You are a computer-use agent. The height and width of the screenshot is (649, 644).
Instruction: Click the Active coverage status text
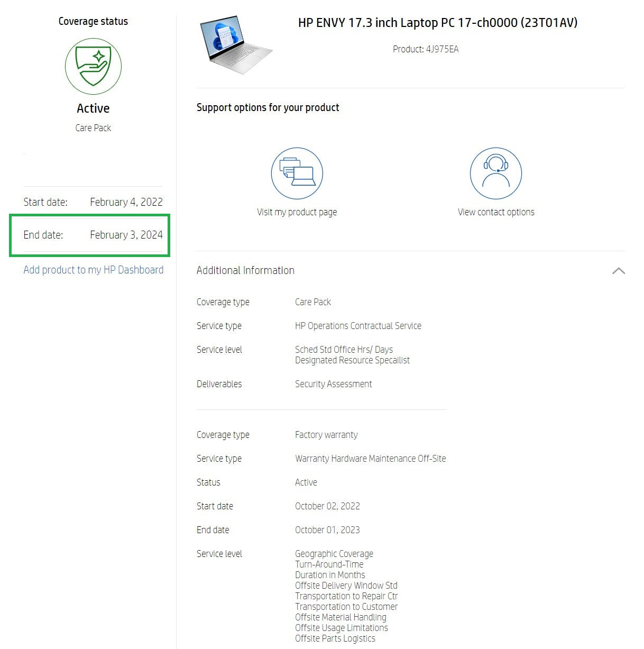pyautogui.click(x=93, y=108)
